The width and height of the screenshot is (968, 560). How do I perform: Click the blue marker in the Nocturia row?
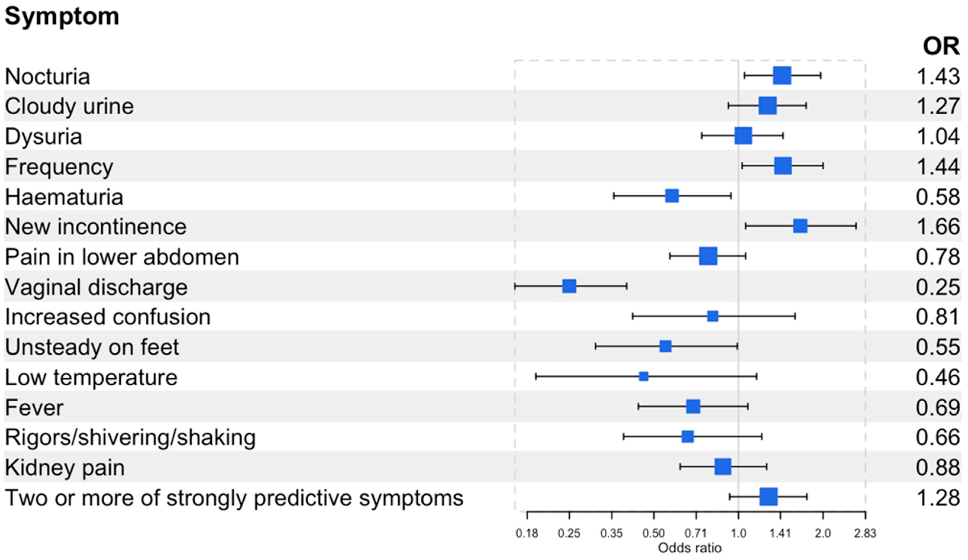[782, 75]
